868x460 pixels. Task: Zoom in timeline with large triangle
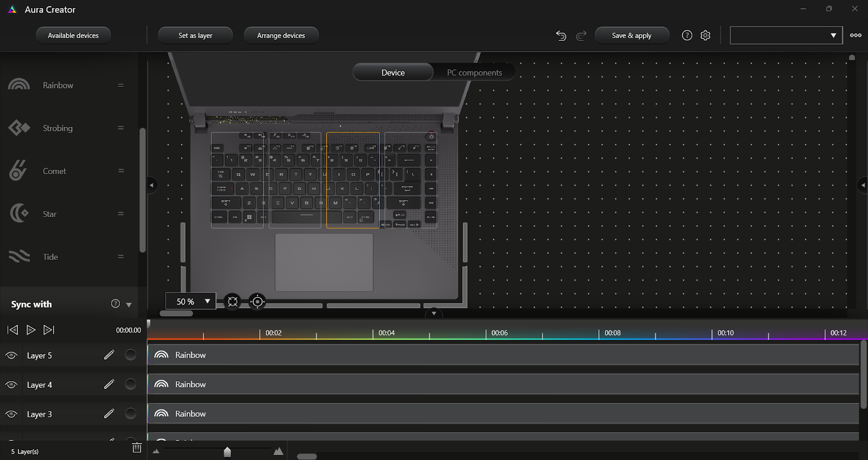coord(278,451)
